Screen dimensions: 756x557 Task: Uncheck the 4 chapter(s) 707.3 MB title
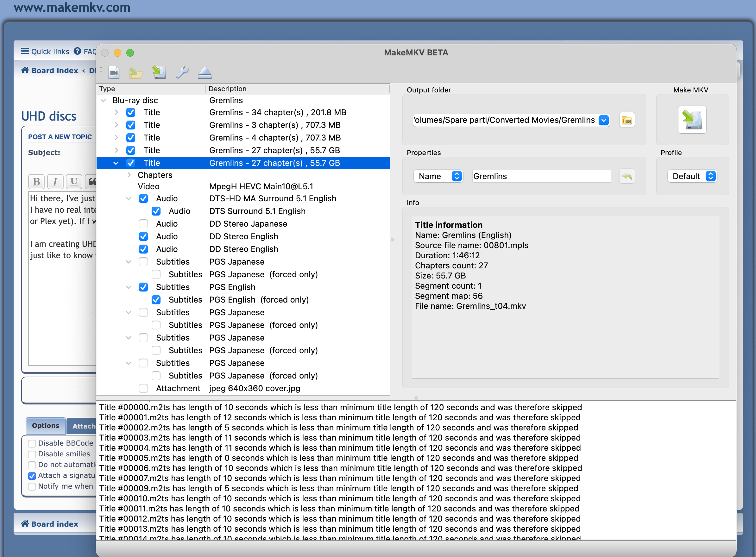click(x=131, y=138)
